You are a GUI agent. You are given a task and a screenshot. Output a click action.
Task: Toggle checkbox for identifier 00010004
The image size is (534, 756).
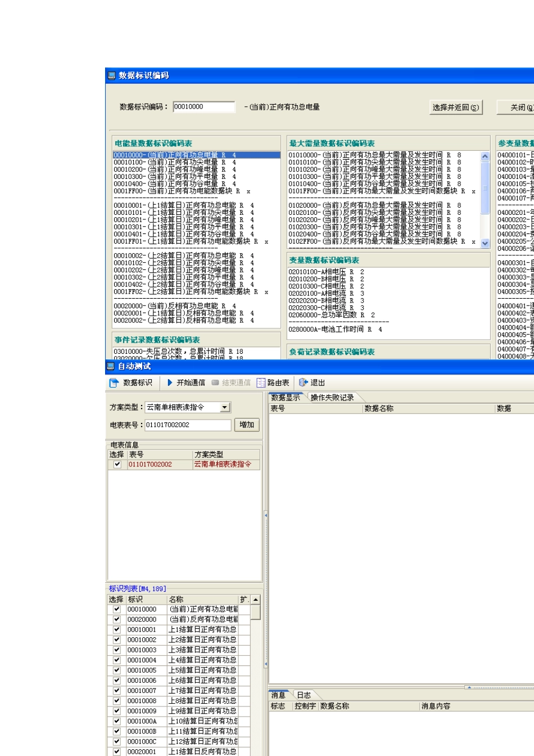coord(116,660)
